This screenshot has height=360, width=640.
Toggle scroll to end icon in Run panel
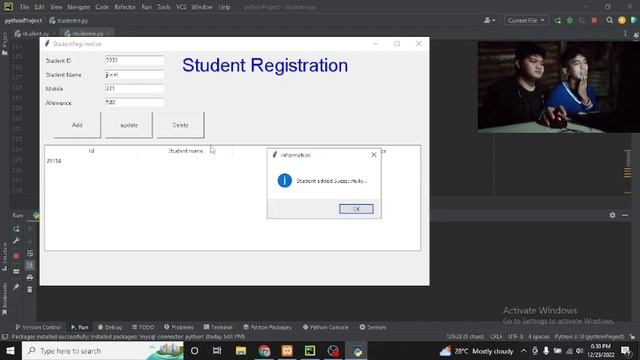tap(30, 265)
